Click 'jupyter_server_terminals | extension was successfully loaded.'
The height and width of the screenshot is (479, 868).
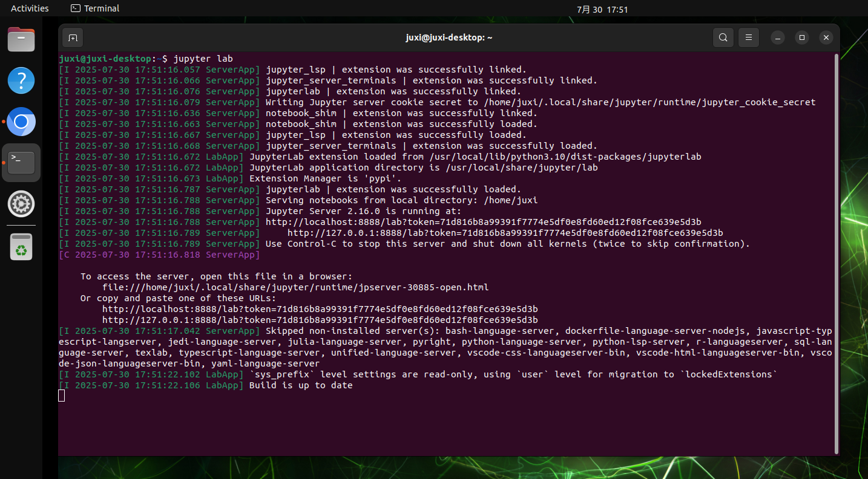(x=432, y=146)
